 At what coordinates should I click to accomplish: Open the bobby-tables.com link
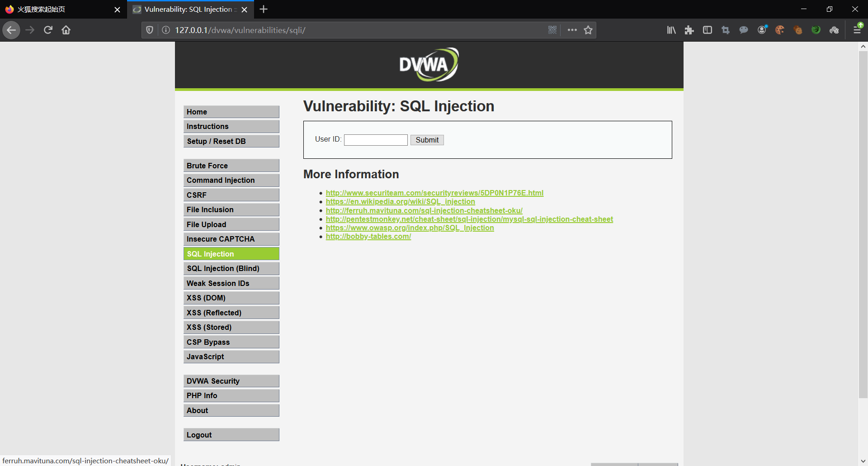click(x=368, y=236)
